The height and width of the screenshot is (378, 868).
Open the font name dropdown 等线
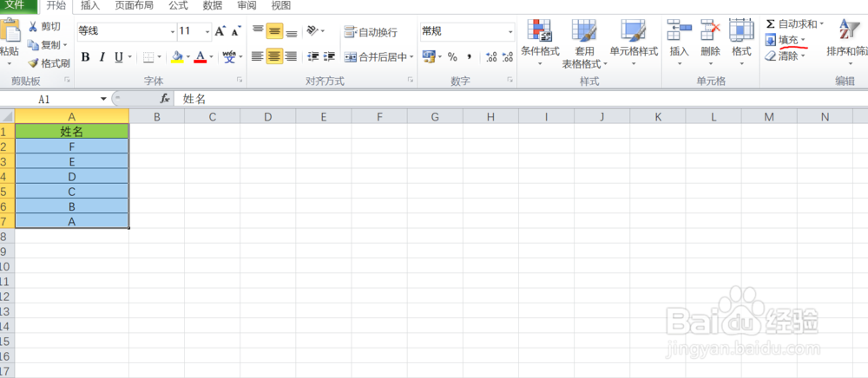pos(173,31)
